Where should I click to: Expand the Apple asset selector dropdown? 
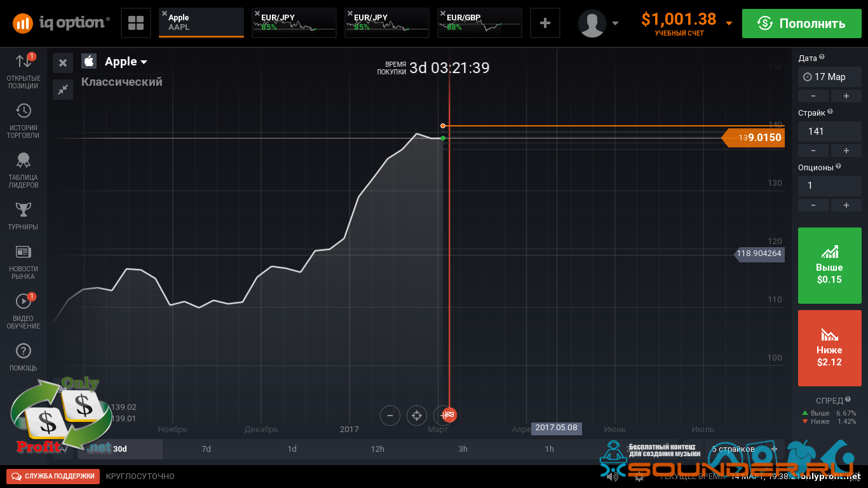144,62
